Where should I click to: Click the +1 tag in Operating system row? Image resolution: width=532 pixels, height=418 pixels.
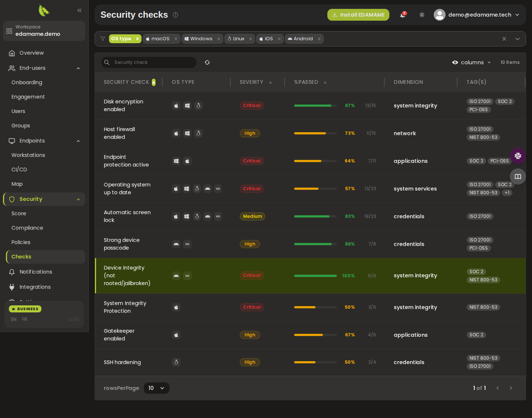[x=507, y=193]
